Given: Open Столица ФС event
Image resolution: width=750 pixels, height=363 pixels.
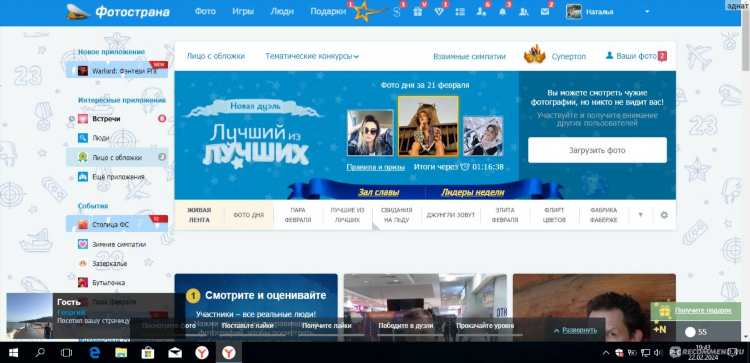Looking at the screenshot, I should [117, 223].
